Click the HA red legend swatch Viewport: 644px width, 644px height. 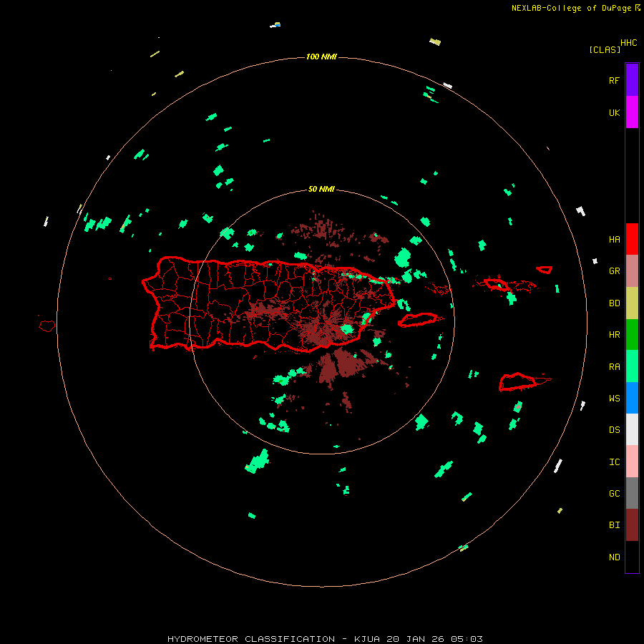point(632,239)
